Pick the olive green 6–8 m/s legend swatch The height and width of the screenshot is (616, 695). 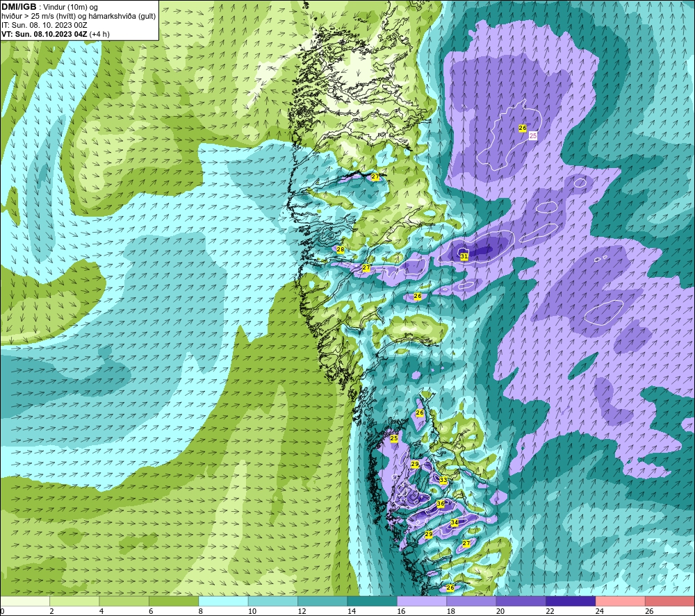[x=174, y=601]
